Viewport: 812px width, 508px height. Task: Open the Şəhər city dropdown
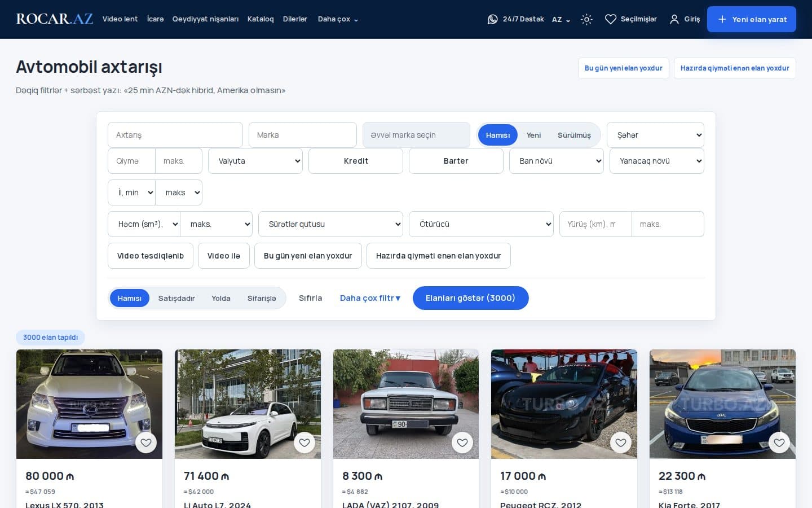[655, 135]
